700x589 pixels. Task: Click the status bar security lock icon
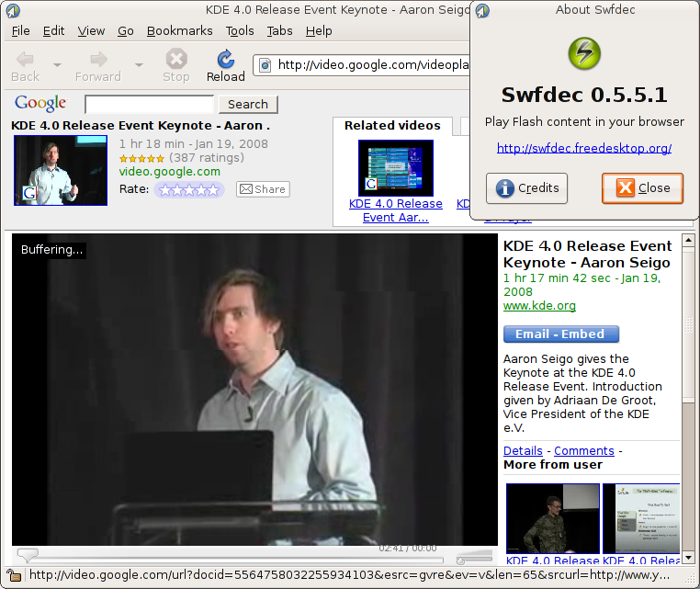coord(15,575)
